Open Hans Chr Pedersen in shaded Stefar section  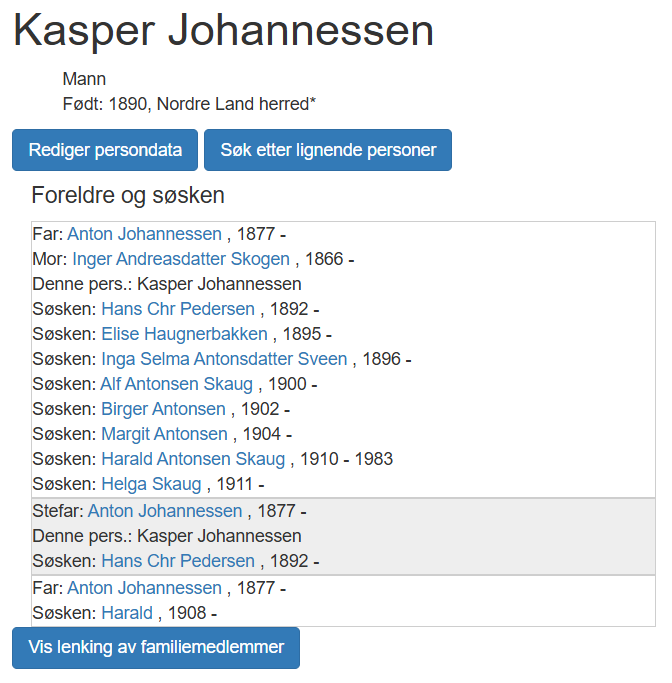coord(178,561)
